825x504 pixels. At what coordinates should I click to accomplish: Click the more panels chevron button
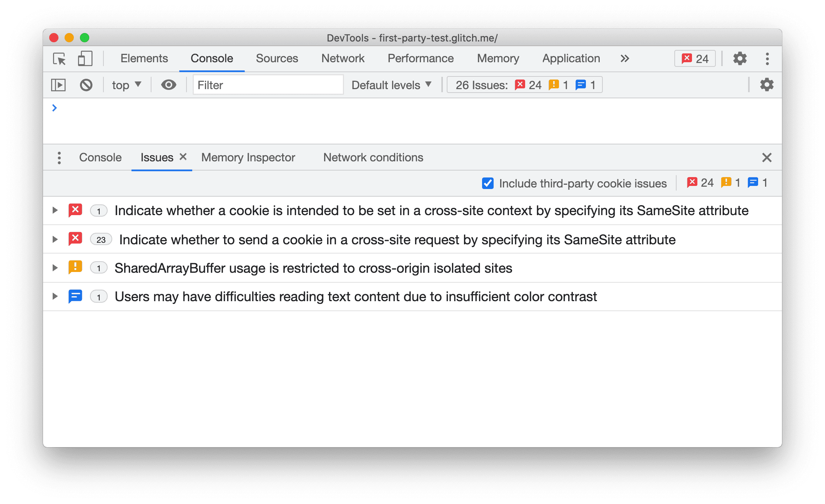click(x=624, y=58)
